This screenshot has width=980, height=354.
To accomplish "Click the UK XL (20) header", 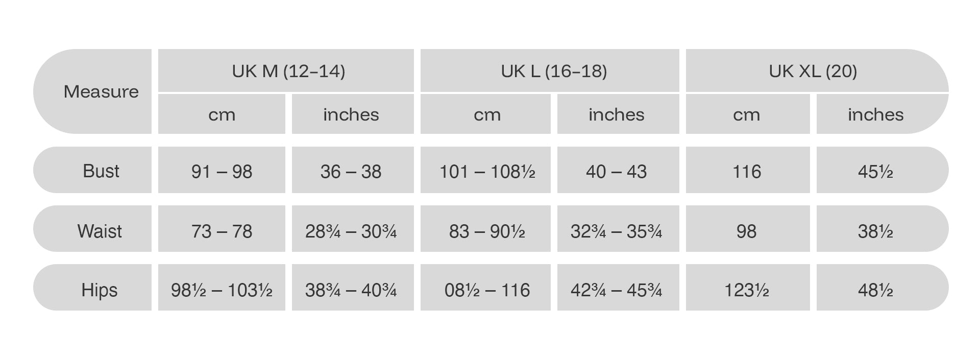I will click(x=813, y=71).
